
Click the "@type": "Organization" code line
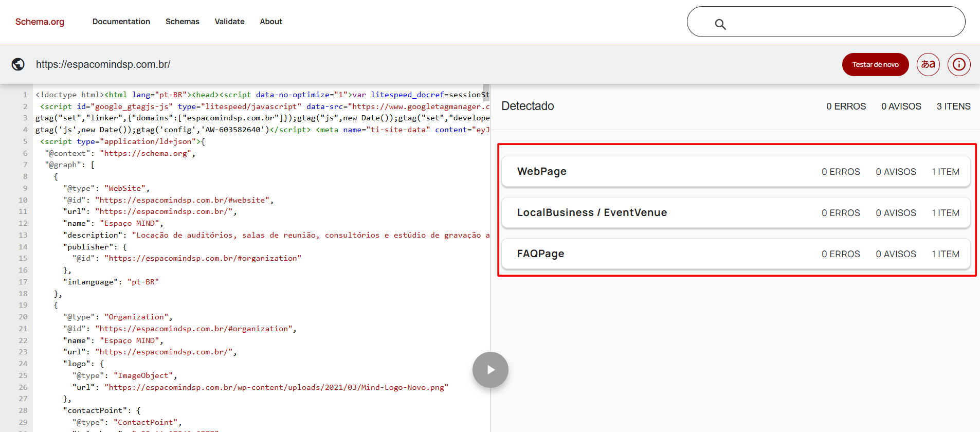tap(118, 317)
